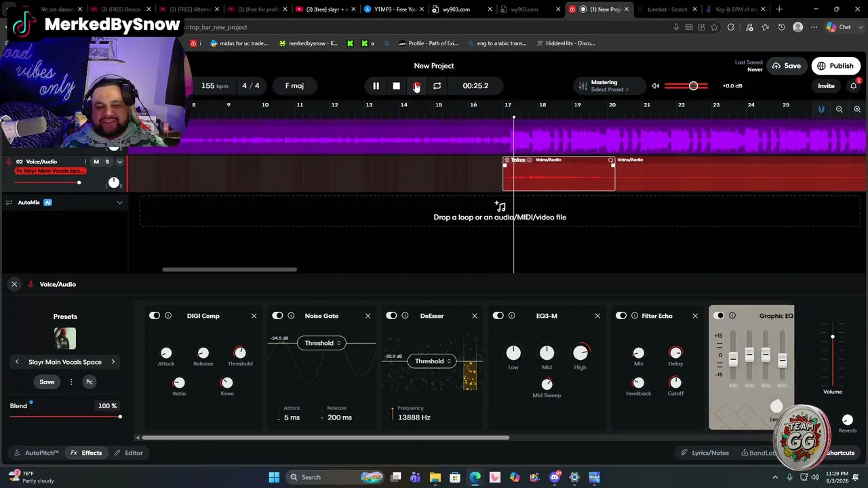Toggle the DeEsser effect on/off

pos(391,316)
